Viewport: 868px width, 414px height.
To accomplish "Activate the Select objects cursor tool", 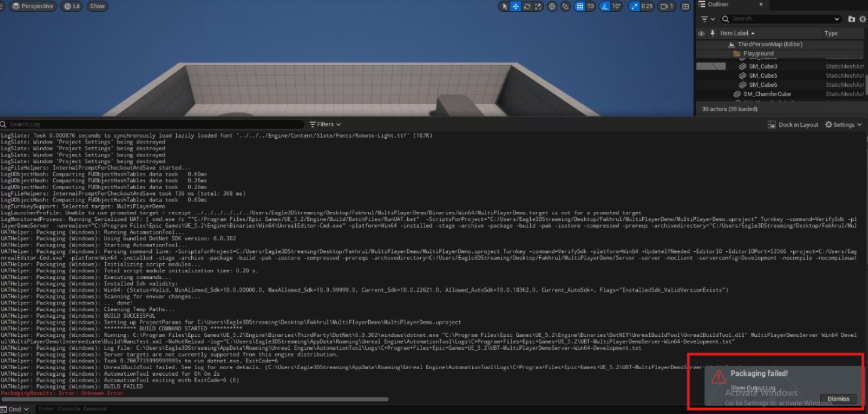I will pyautogui.click(x=505, y=7).
